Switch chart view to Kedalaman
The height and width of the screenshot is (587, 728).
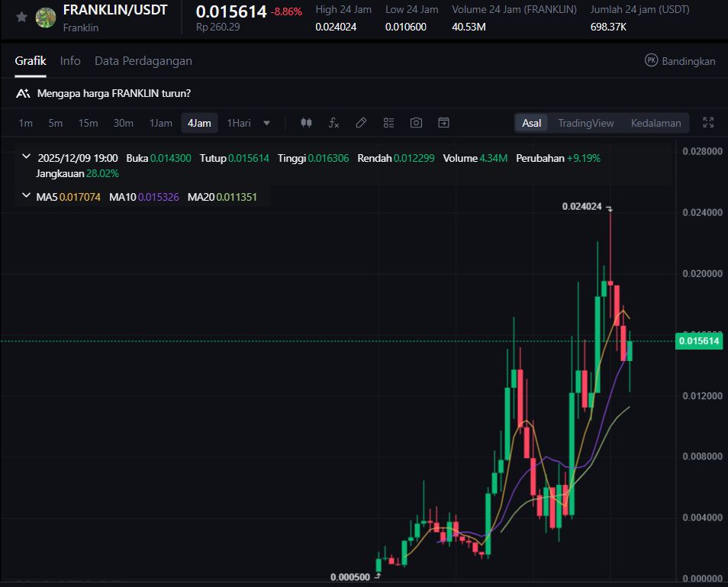656,123
